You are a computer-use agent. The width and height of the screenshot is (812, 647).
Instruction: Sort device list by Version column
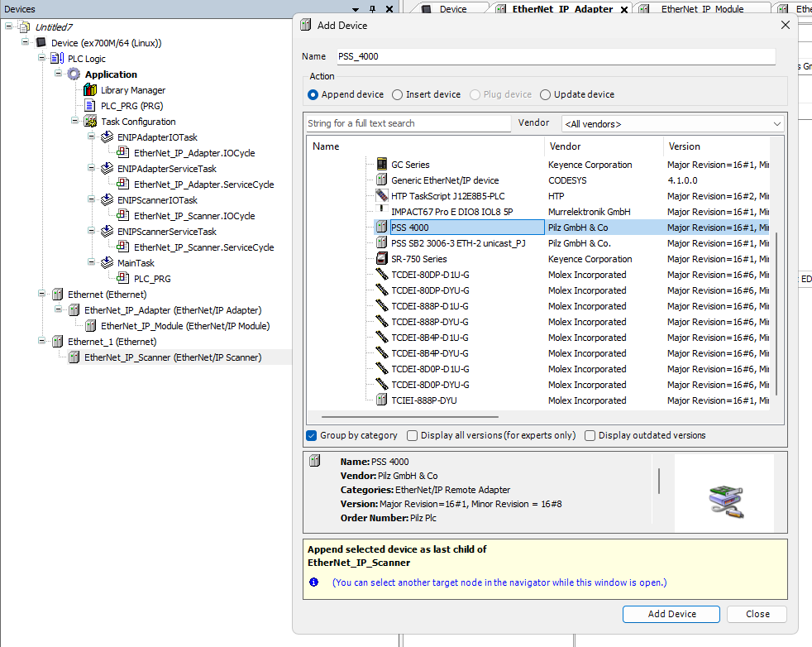point(716,146)
